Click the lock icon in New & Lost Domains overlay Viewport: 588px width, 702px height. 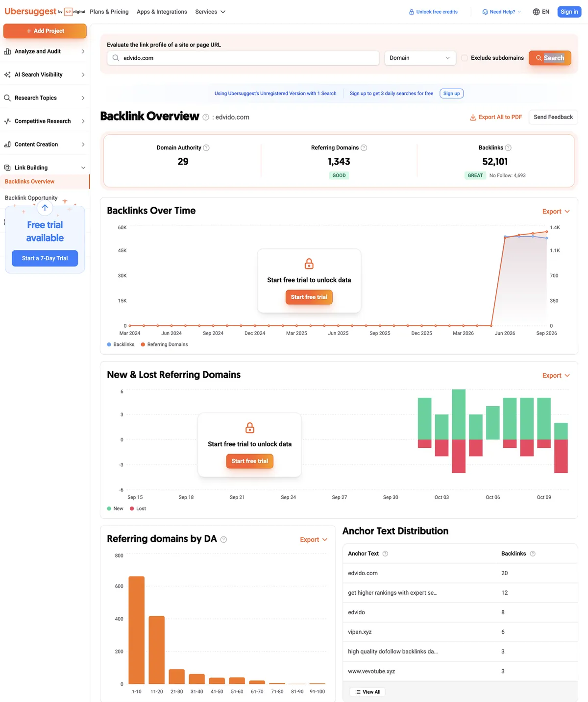pos(250,428)
